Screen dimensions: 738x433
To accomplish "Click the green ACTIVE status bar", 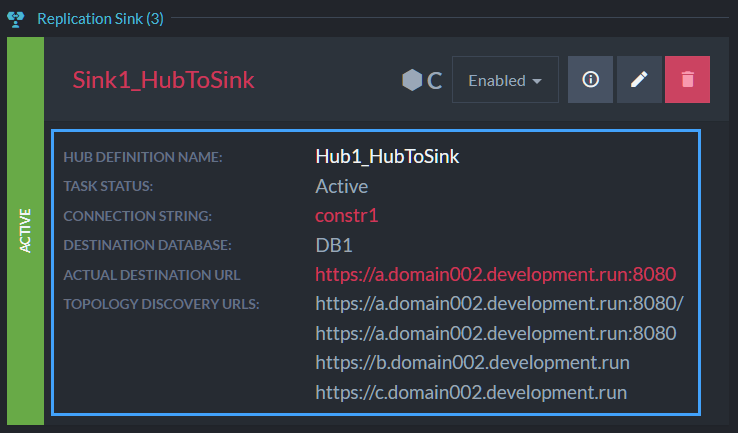I will [x=25, y=231].
